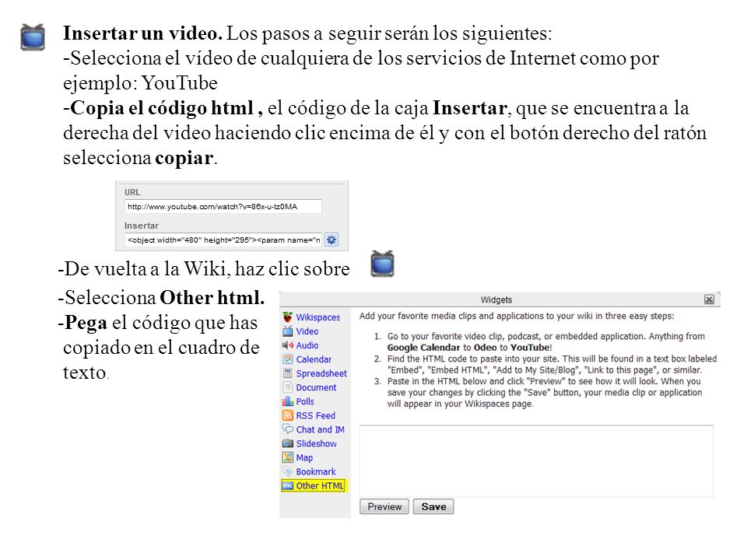Screen dimensions: 747x560
Task: Click the 'Selecciona Other html.' text
Action: pos(164,298)
